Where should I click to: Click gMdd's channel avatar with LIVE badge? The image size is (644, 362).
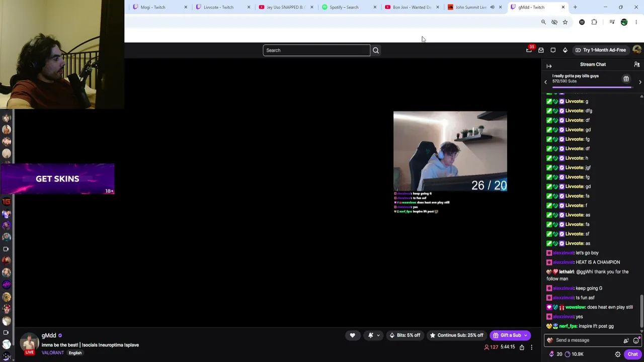(x=29, y=343)
